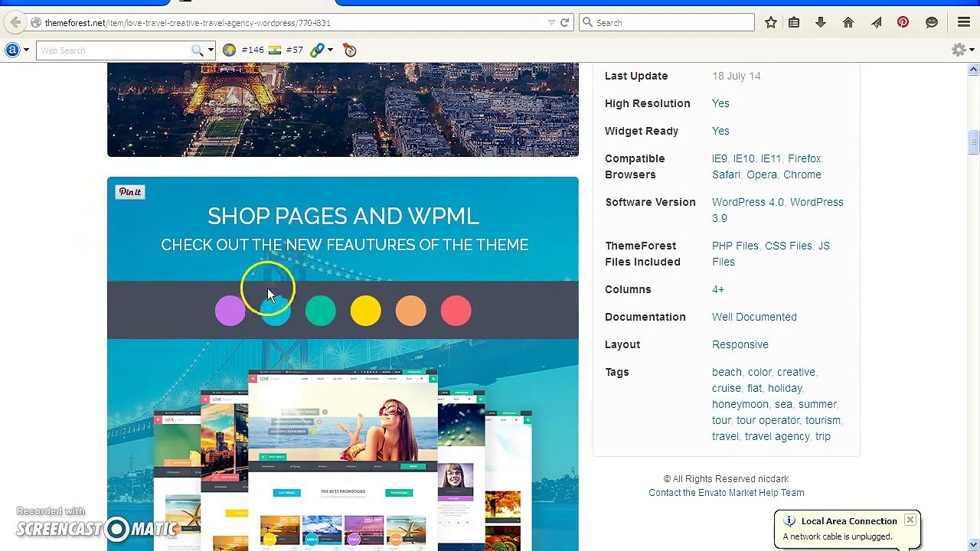Expand the settings gear dropdown arrow
Viewport: 980px width, 551px height.
point(971,51)
